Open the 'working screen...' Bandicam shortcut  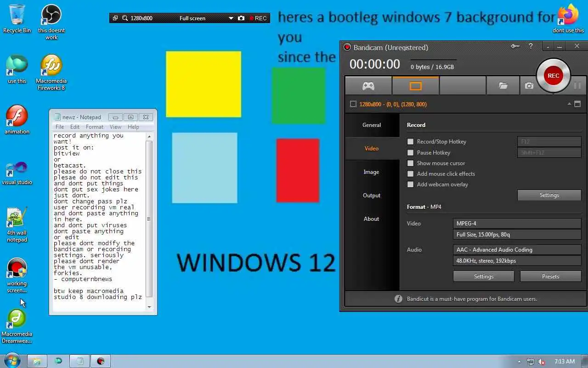[x=17, y=275]
